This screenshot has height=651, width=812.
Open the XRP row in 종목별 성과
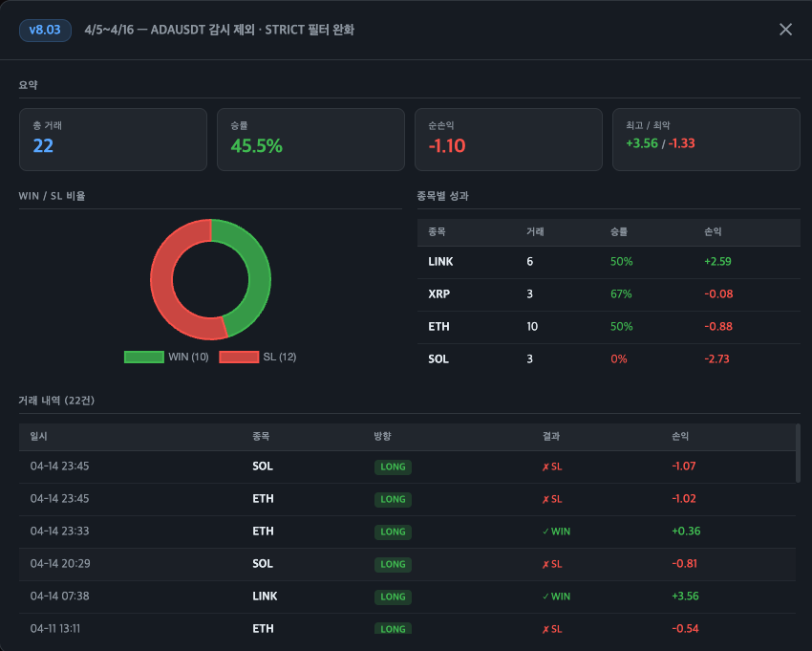(609, 294)
